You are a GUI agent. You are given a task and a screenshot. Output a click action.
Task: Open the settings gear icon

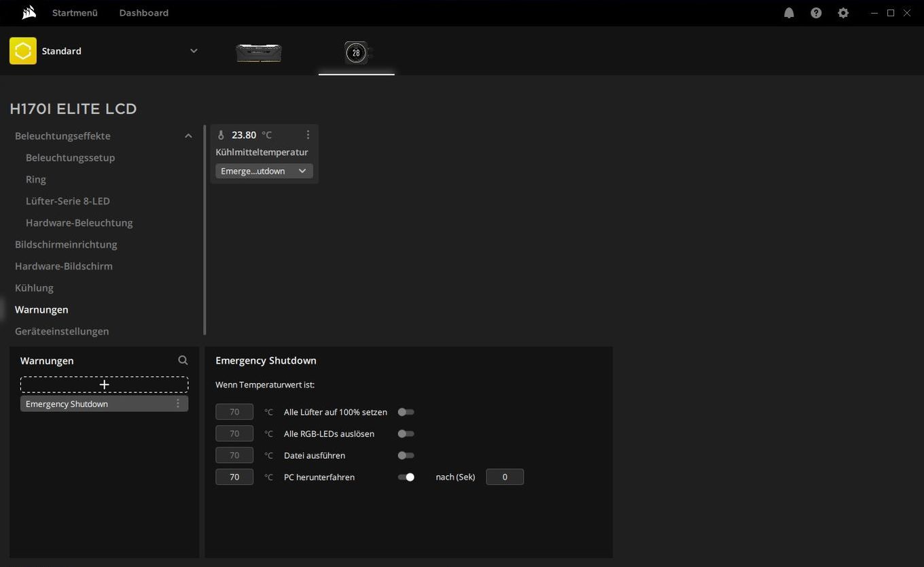pos(843,13)
